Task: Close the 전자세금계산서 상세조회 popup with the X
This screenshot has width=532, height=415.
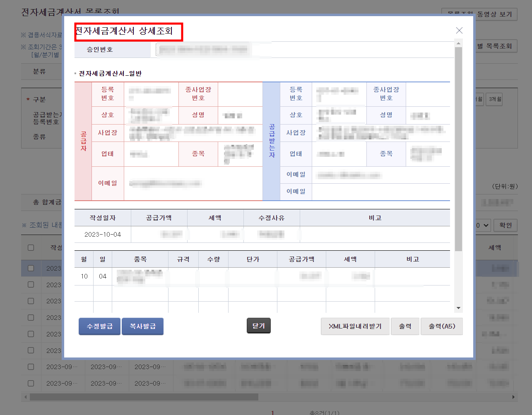Action: pyautogui.click(x=459, y=30)
